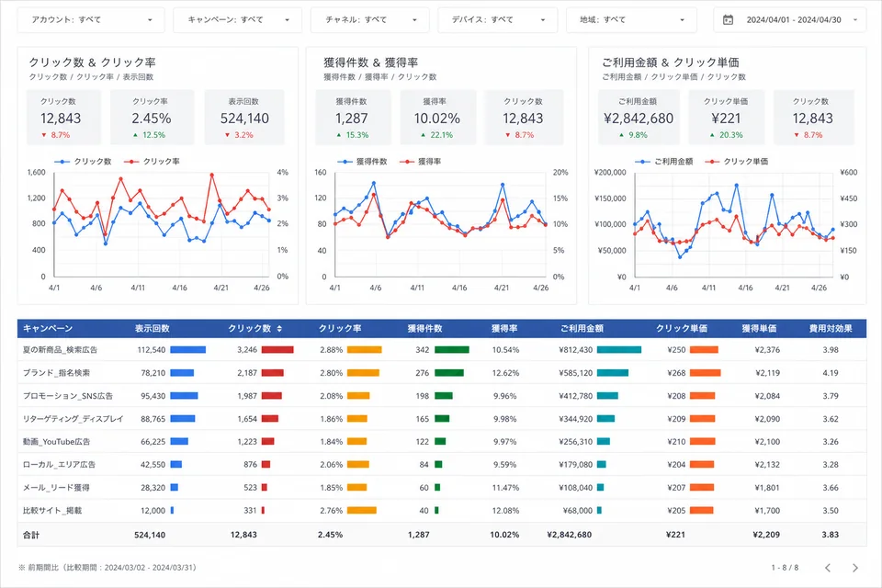This screenshot has height=588, width=882.
Task: Select the 動画_YouTube広告 campaign row
Action: point(442,442)
